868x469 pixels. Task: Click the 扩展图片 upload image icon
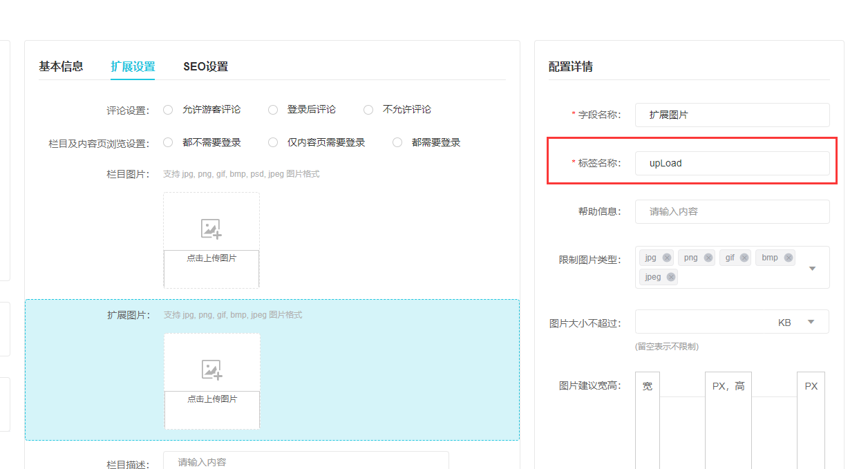(212, 370)
